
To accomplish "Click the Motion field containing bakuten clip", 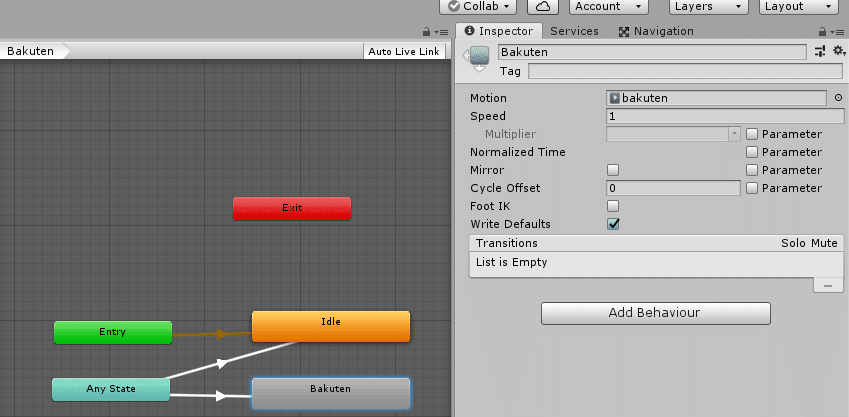I will pos(717,98).
